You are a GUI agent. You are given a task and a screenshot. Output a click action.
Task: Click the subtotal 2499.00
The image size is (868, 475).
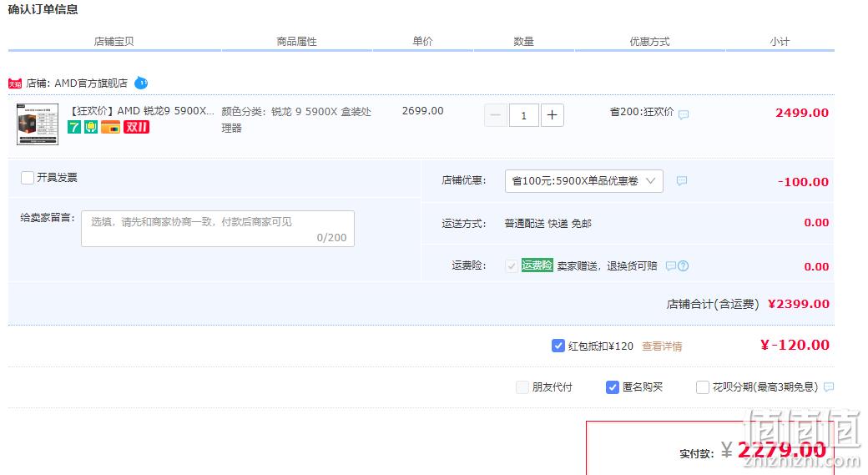coord(802,113)
